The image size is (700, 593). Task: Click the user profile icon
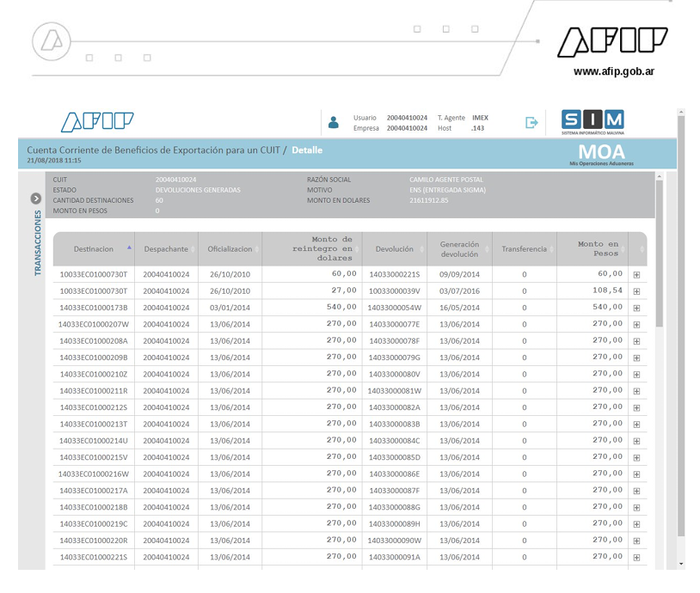pyautogui.click(x=334, y=123)
